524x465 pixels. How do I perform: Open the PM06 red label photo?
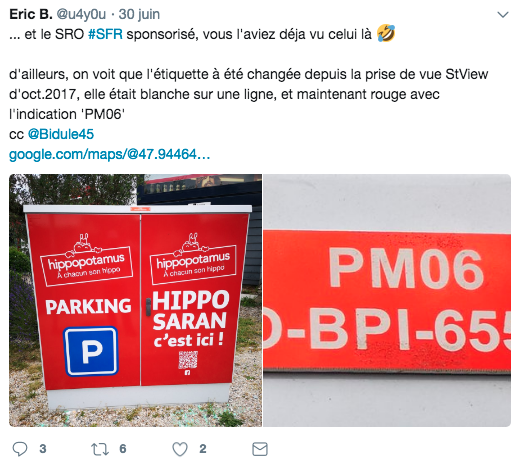pos(387,300)
